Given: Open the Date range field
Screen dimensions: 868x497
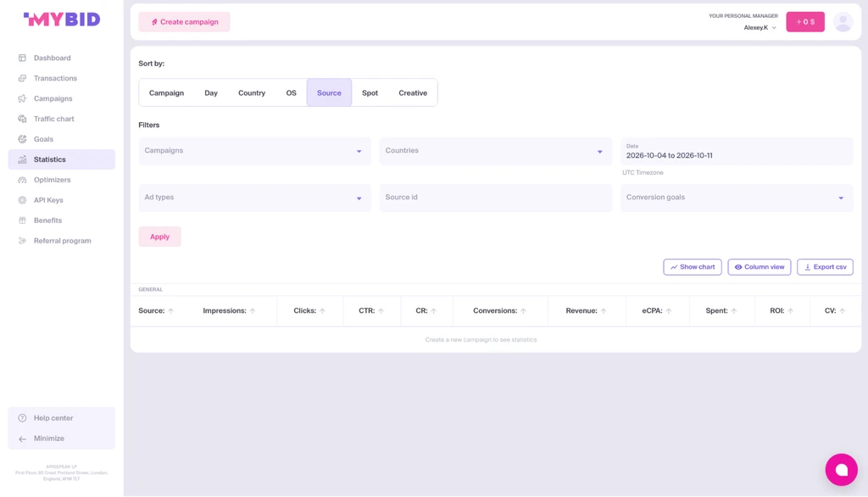Looking at the screenshot, I should pos(737,151).
